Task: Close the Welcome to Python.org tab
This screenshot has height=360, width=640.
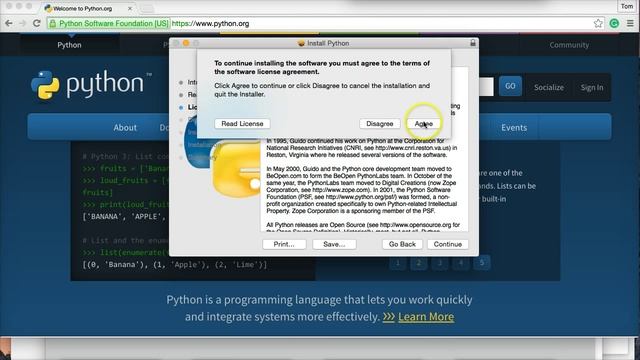Action: pos(130,8)
